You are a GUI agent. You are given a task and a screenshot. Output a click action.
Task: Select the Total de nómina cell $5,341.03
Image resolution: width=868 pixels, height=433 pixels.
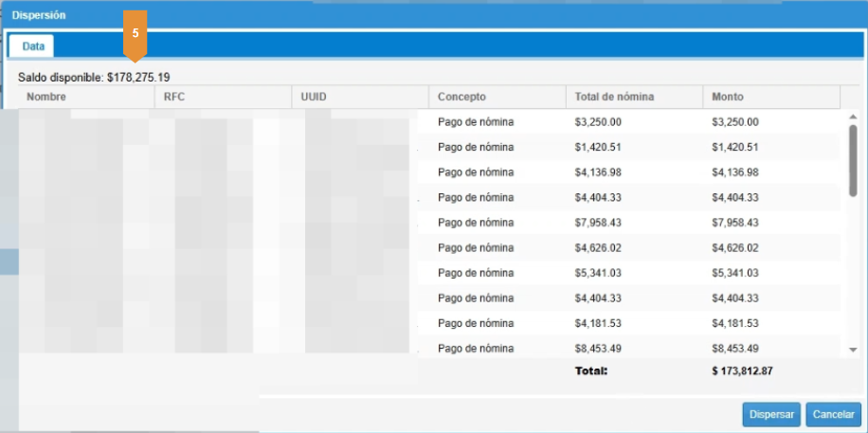pyautogui.click(x=600, y=273)
